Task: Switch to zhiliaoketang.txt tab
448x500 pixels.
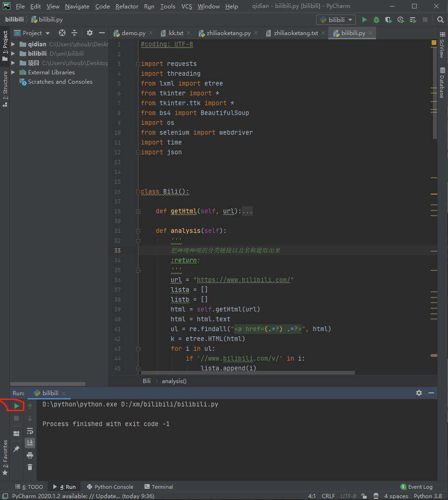Action: click(x=295, y=33)
